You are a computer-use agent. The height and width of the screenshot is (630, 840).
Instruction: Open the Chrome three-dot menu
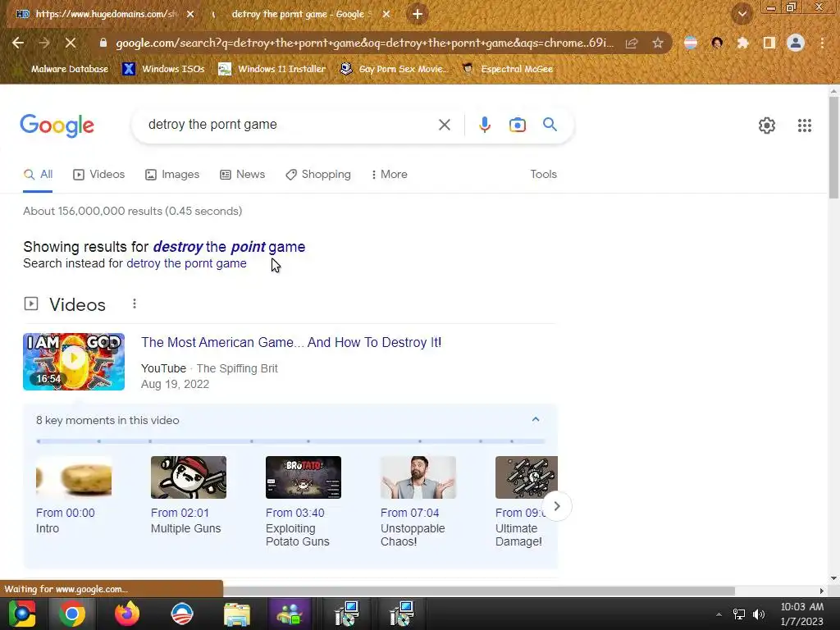point(822,43)
